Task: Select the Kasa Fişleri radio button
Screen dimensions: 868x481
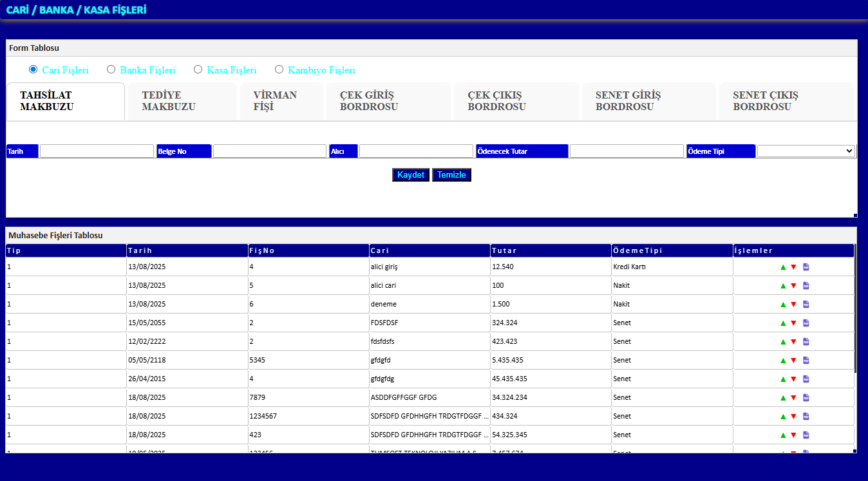Action: coord(198,70)
